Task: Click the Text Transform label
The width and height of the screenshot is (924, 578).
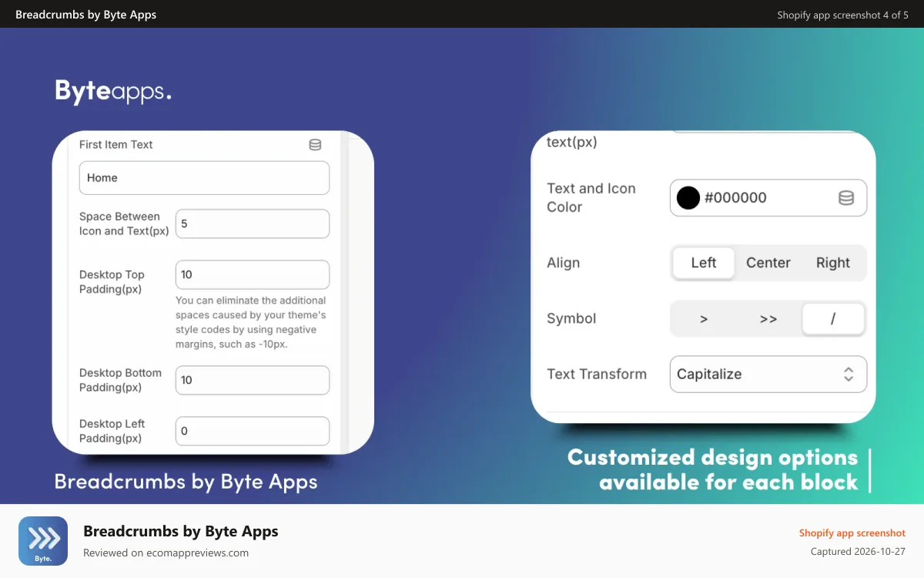Action: pyautogui.click(x=597, y=374)
